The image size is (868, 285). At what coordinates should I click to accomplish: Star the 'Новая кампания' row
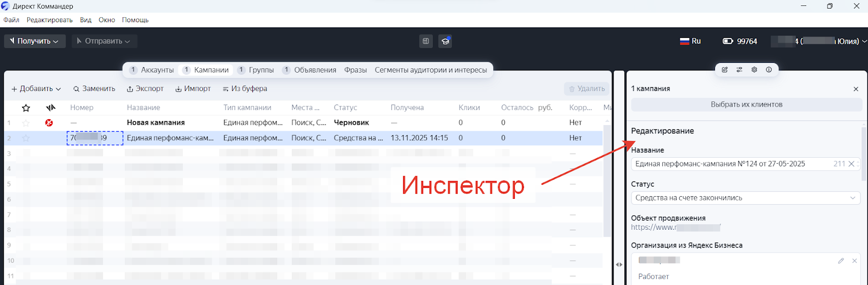point(25,123)
